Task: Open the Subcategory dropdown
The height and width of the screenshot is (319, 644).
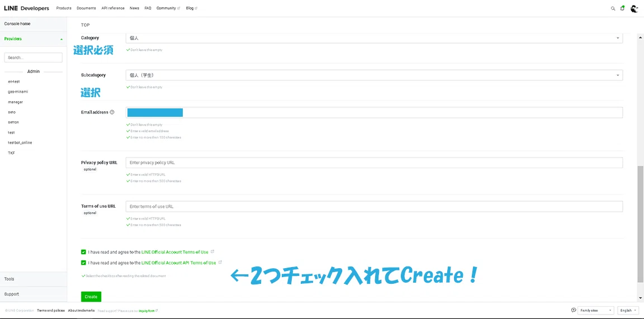Action: pos(374,75)
